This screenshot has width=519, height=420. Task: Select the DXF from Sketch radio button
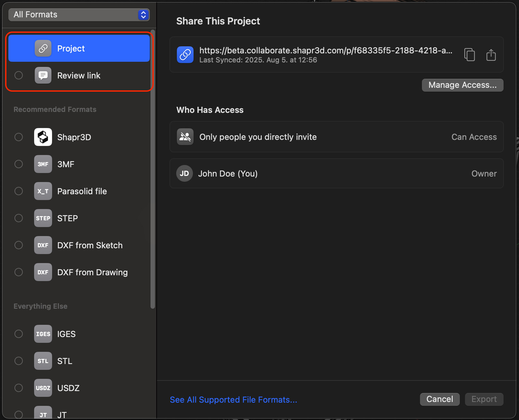point(19,245)
